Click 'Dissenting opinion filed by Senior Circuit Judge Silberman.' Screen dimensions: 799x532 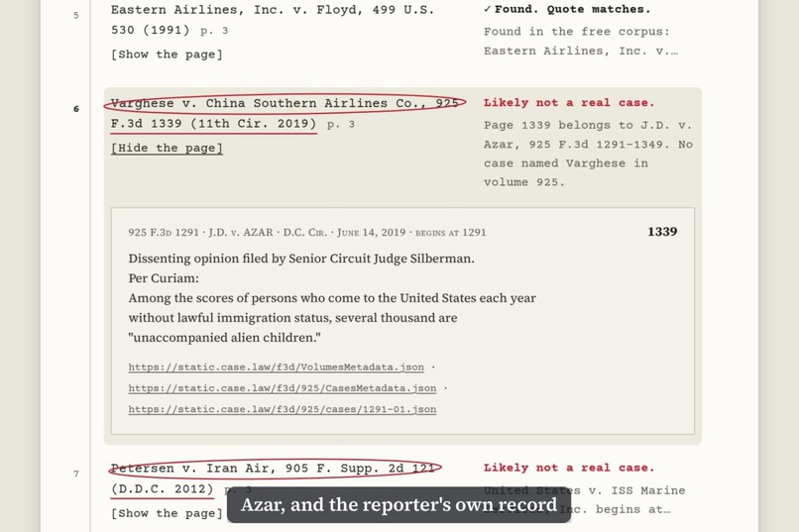[x=301, y=259]
